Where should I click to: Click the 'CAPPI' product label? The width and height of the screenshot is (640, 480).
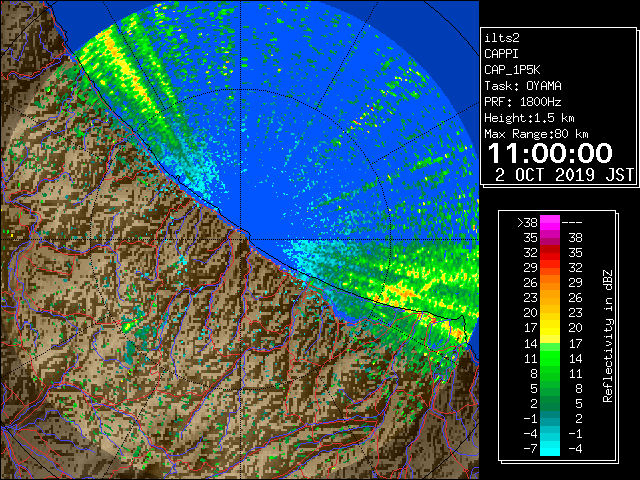(501, 54)
